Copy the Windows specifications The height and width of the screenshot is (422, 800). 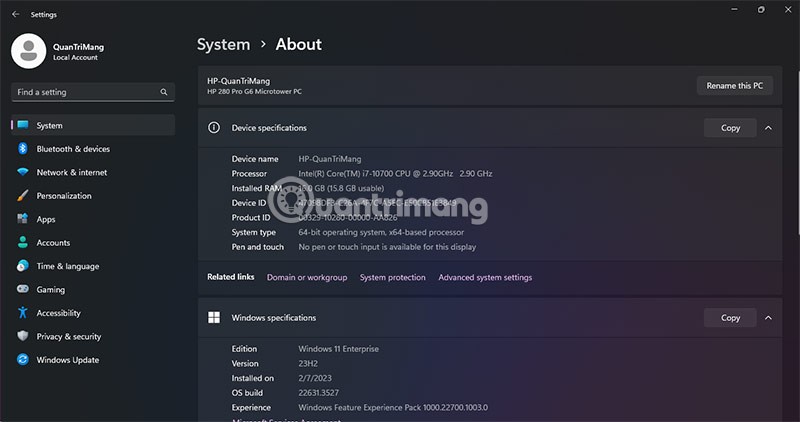(730, 318)
